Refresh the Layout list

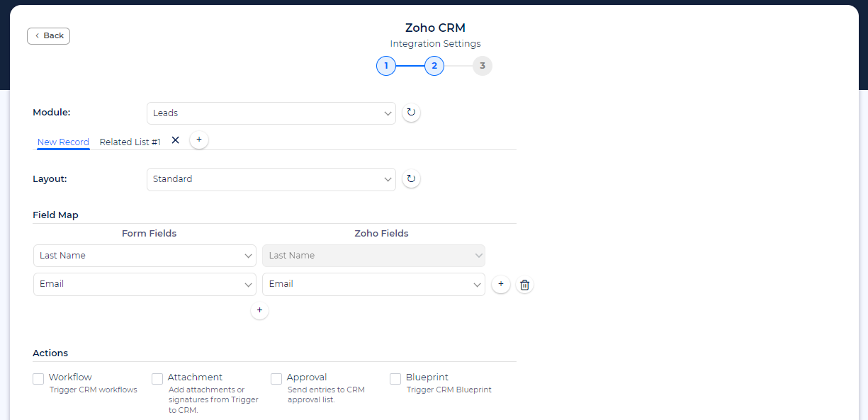tap(411, 179)
